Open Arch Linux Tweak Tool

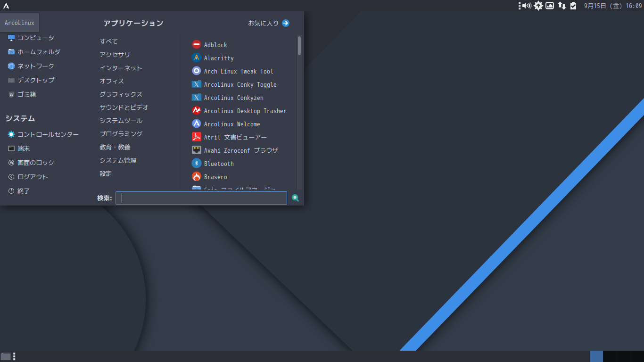tap(233, 71)
